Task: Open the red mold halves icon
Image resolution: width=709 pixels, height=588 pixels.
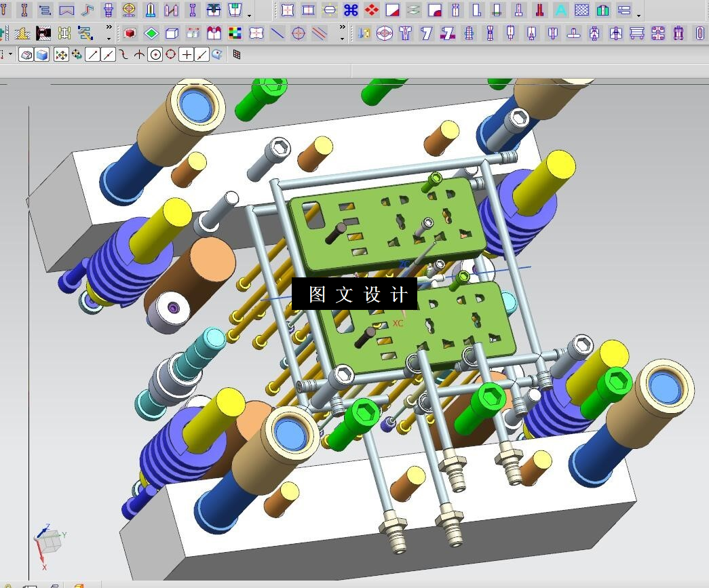Action: coord(214,33)
